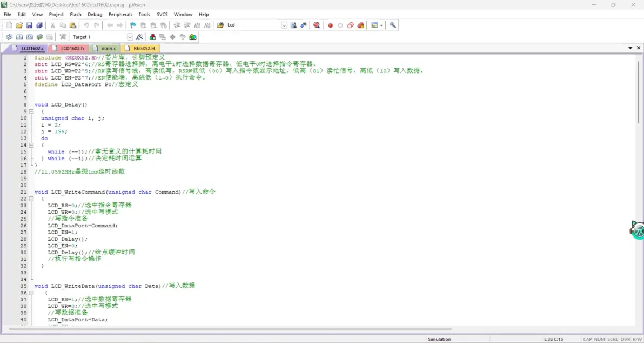
Task: Expand the Lcd find-text dropdown
Action: point(284,25)
